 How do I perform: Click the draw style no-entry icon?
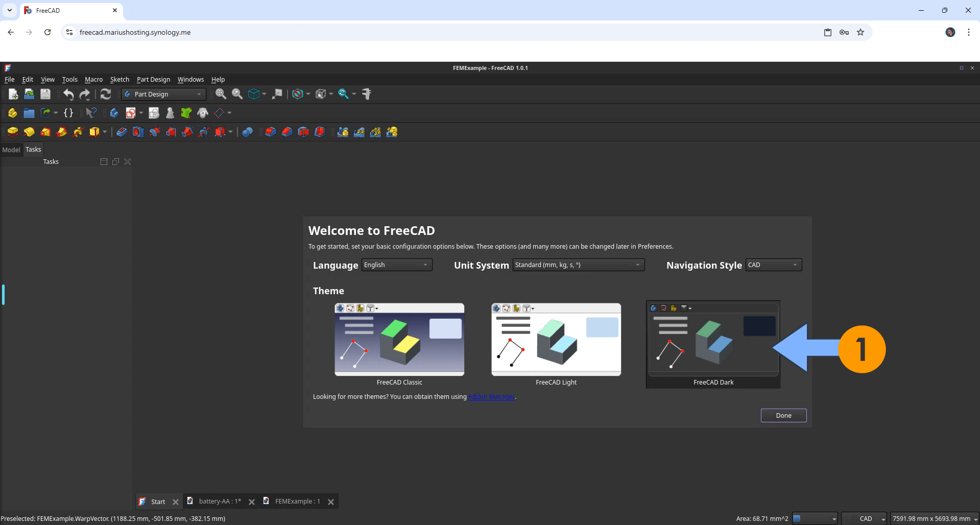click(298, 94)
